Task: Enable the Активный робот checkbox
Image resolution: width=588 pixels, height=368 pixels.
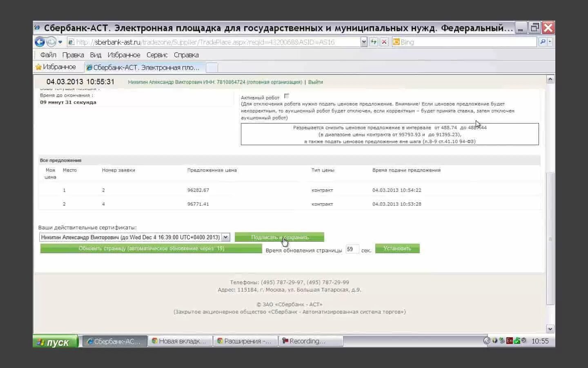Action: point(286,96)
